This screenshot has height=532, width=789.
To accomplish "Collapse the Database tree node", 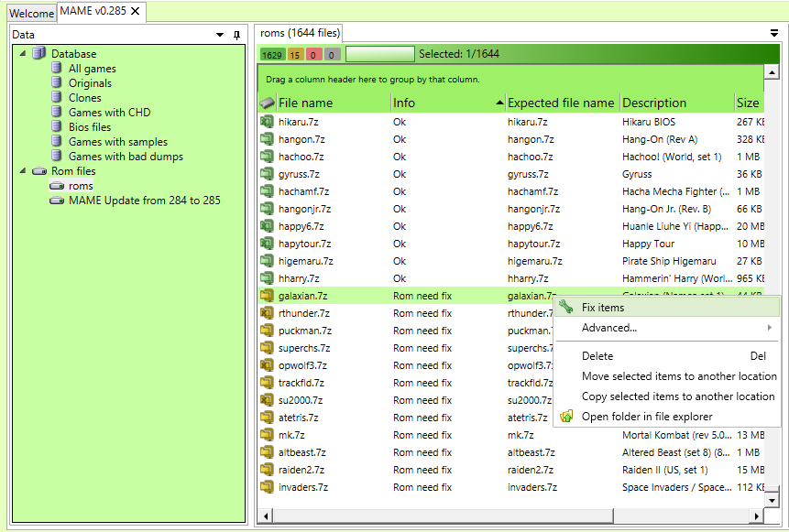I will (23, 53).
